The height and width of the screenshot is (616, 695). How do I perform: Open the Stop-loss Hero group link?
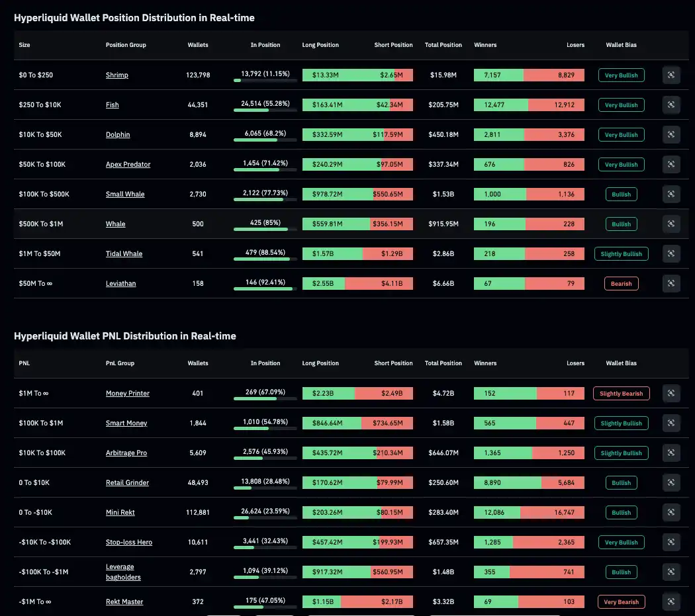pos(129,543)
